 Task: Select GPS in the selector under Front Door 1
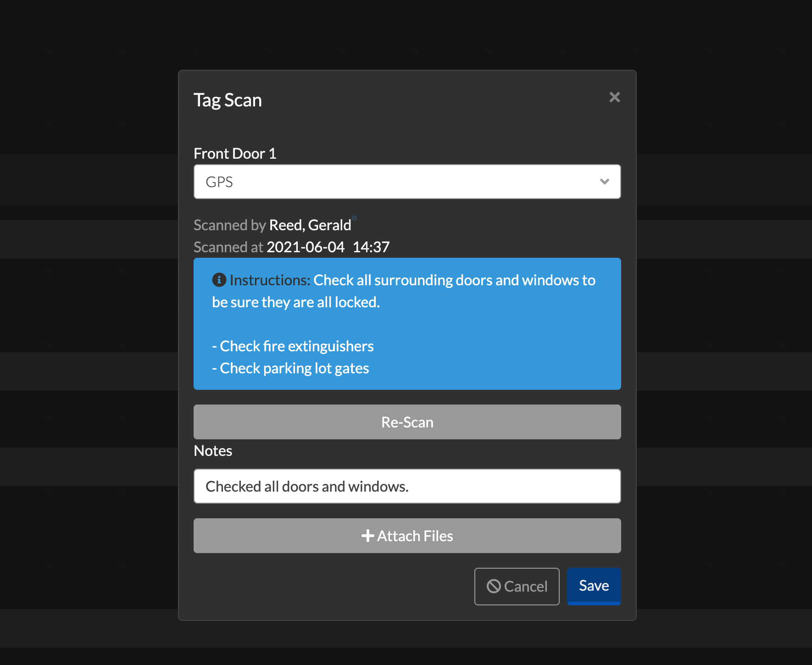(x=407, y=182)
